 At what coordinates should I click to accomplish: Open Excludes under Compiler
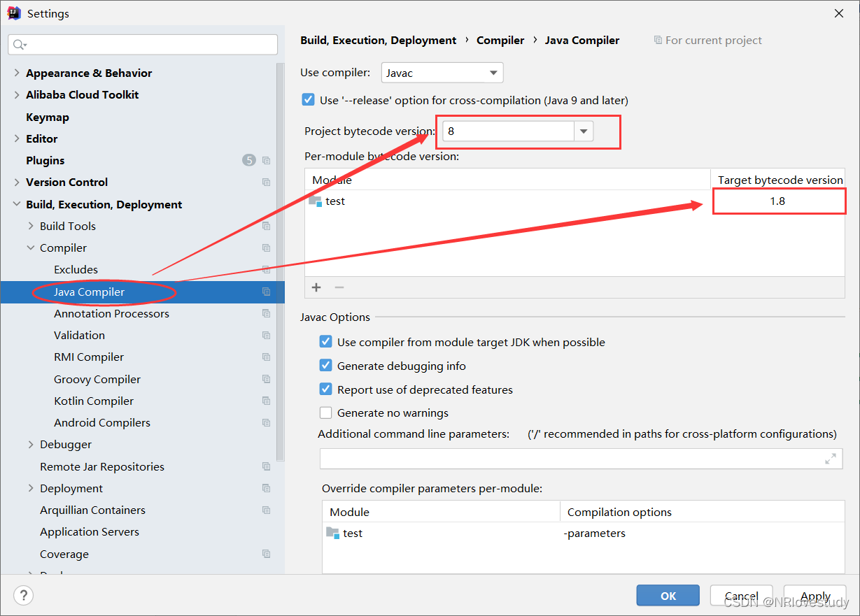(x=76, y=269)
